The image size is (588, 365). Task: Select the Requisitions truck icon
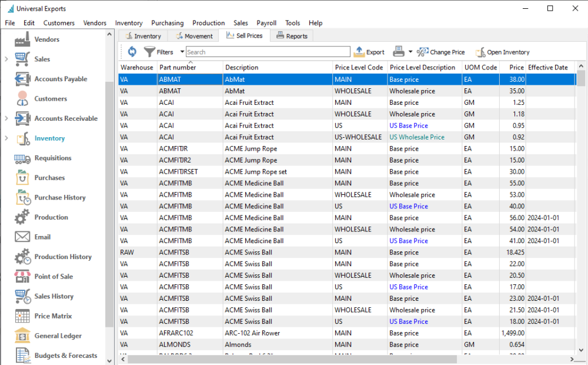coord(22,158)
